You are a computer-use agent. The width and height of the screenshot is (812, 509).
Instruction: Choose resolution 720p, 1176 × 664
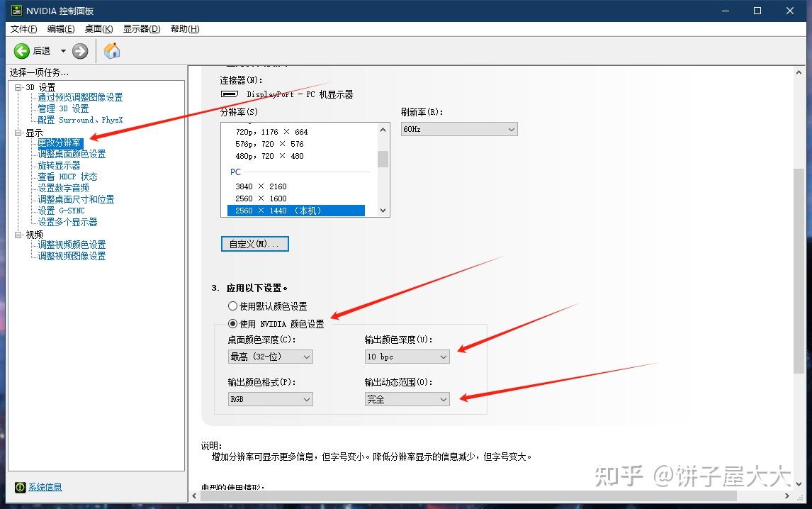pyautogui.click(x=271, y=132)
